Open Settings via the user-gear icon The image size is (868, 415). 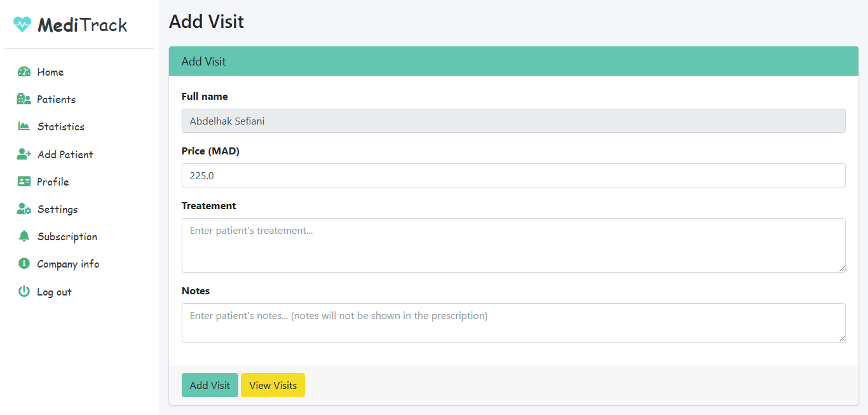point(24,209)
